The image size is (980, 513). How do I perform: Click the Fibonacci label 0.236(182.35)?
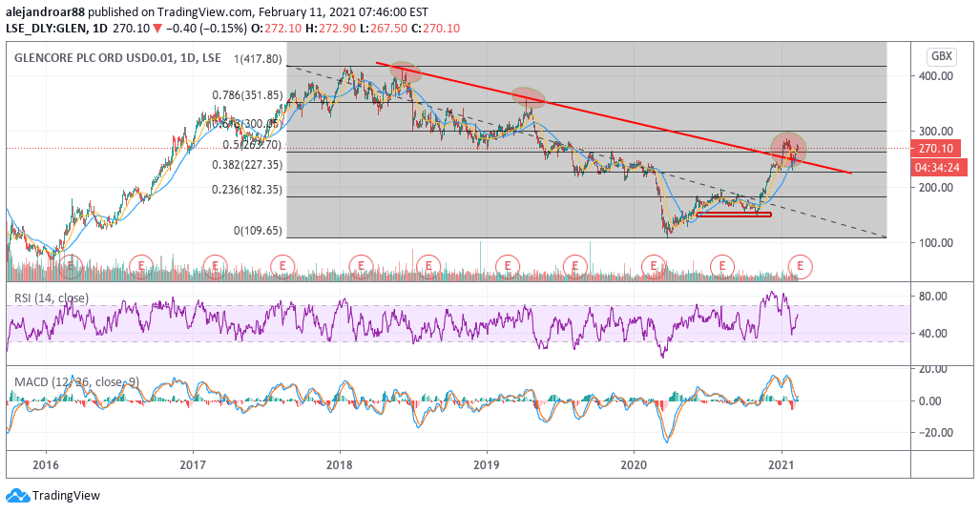tap(247, 190)
